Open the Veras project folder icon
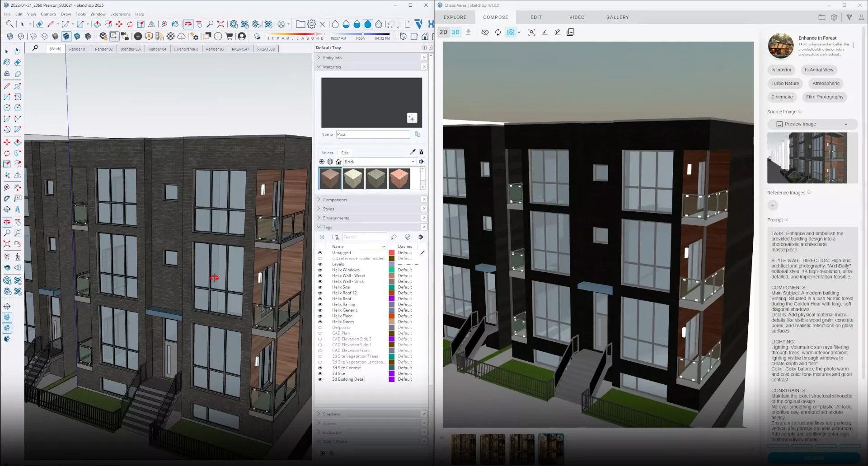Screen dimensions: 868x466 821,17
